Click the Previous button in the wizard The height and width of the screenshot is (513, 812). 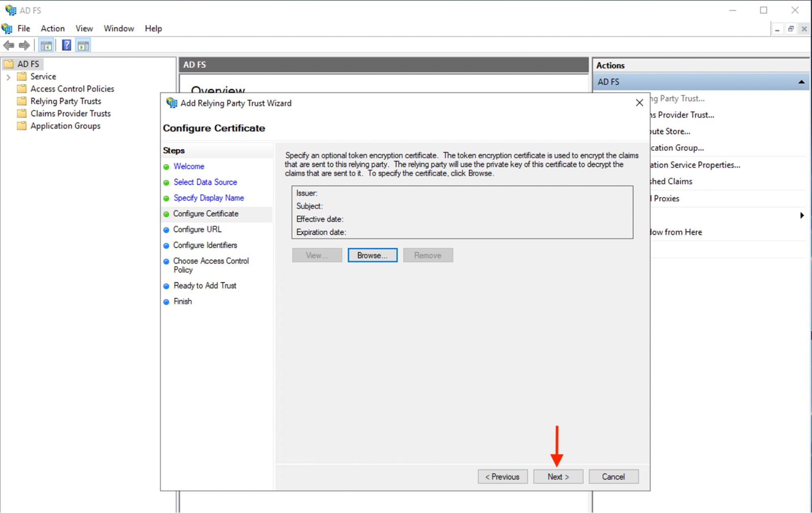(x=502, y=476)
